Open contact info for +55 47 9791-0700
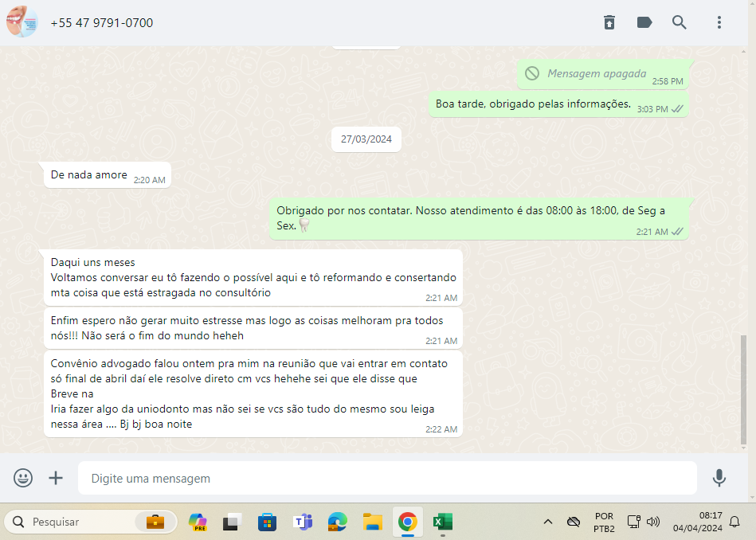Image resolution: width=756 pixels, height=540 pixels. (102, 23)
